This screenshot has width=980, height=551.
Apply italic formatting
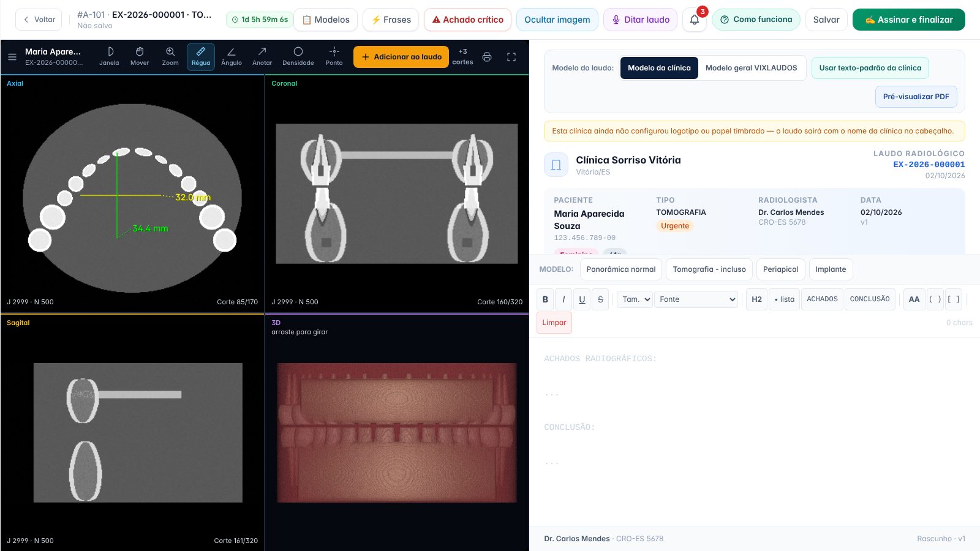tap(563, 299)
